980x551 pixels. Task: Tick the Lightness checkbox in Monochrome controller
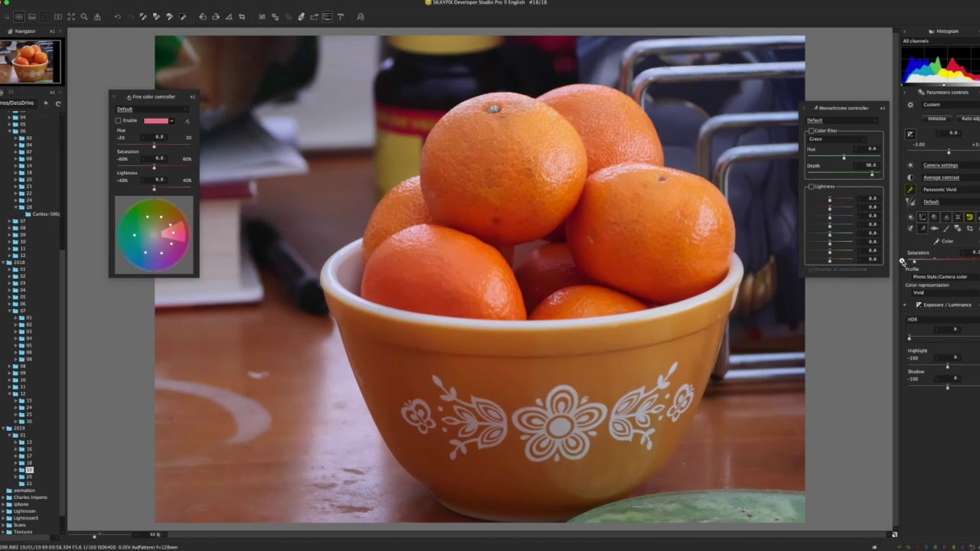pyautogui.click(x=811, y=187)
